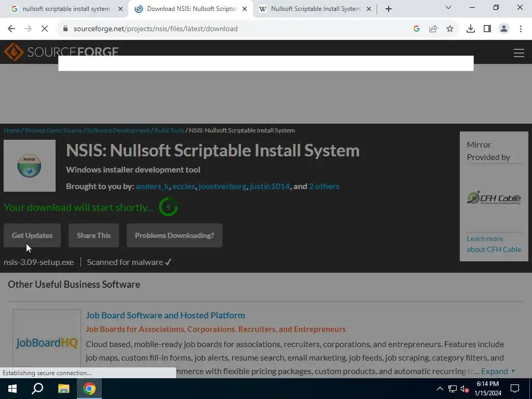This screenshot has width=532, height=399.
Task: Open justin1014 profile link
Action: [x=270, y=187]
